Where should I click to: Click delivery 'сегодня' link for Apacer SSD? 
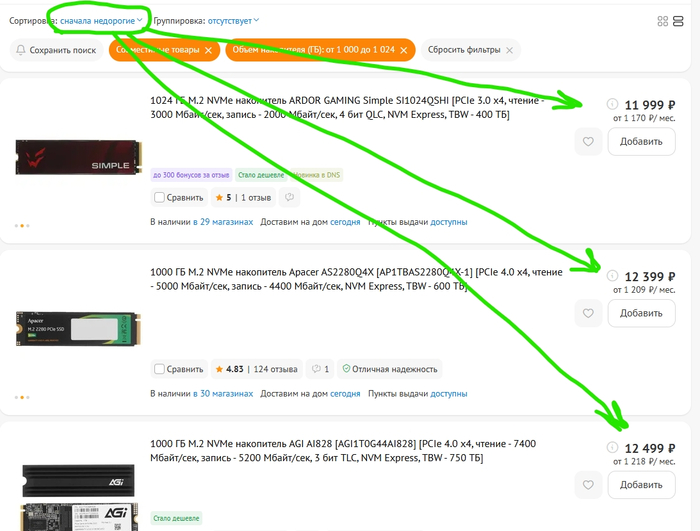[345, 393]
